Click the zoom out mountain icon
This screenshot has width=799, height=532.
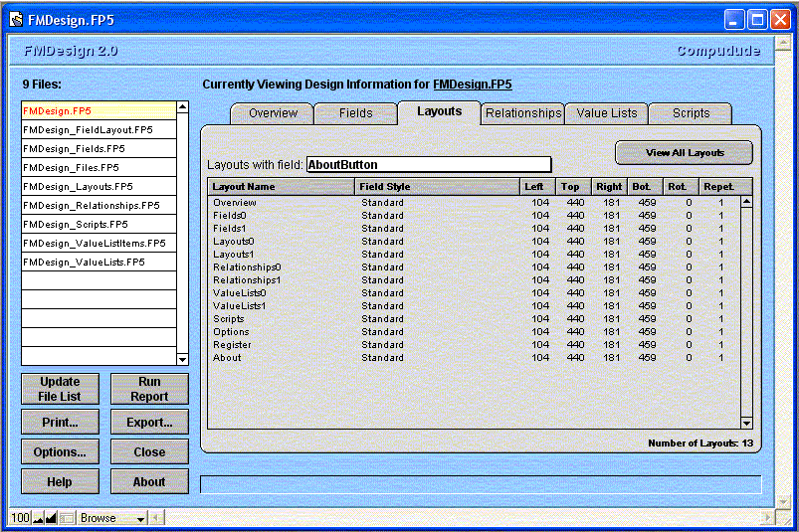tap(38, 518)
